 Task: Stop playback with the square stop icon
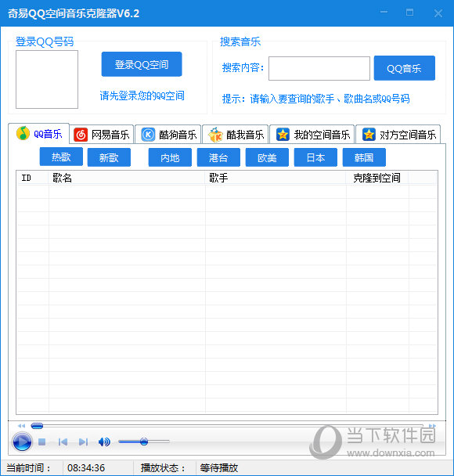tap(42, 442)
